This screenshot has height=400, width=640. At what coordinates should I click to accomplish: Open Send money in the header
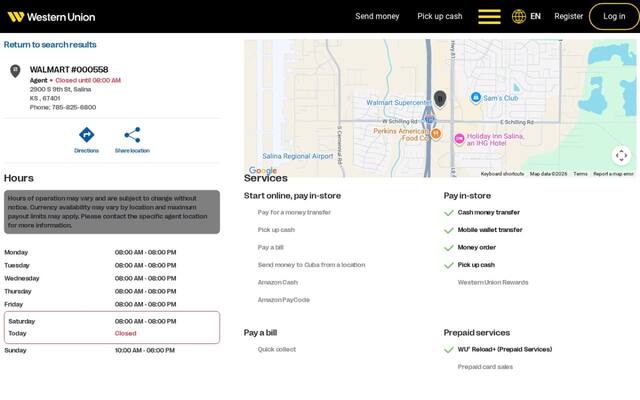tap(377, 16)
